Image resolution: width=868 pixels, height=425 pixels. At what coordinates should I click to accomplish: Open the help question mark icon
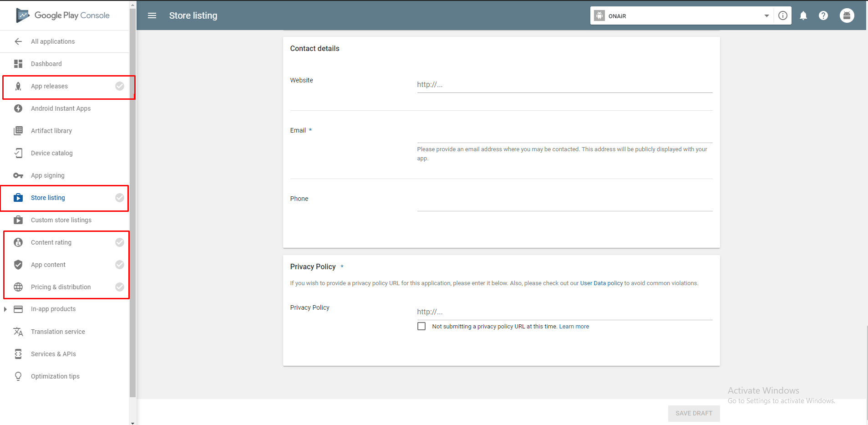[823, 15]
